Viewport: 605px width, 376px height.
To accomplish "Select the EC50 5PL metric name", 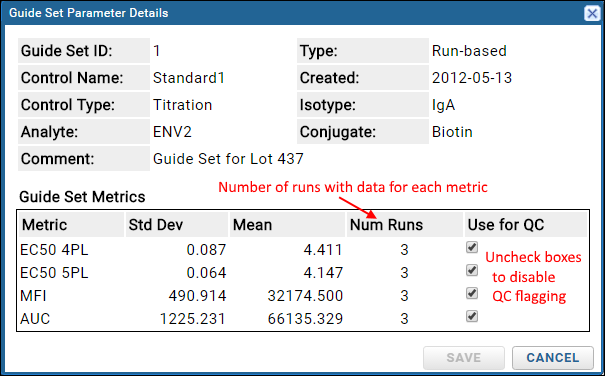I will (54, 273).
